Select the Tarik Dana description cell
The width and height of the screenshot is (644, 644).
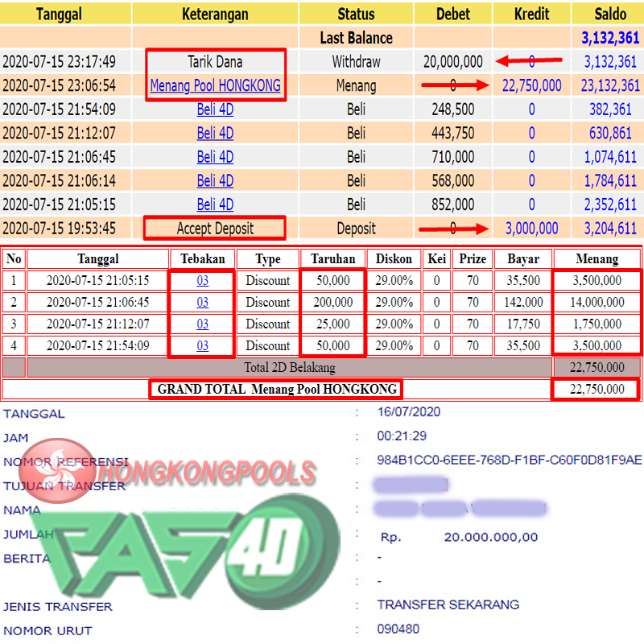click(x=215, y=62)
